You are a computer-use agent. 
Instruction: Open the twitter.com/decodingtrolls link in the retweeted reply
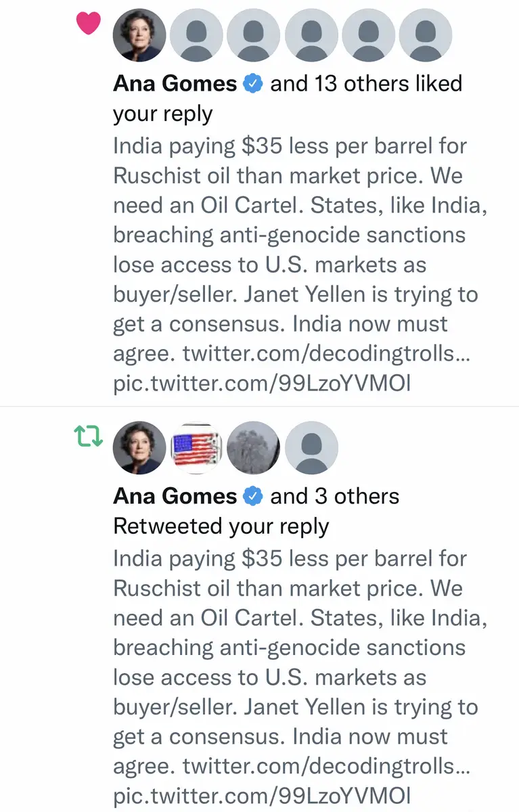pyautogui.click(x=326, y=767)
